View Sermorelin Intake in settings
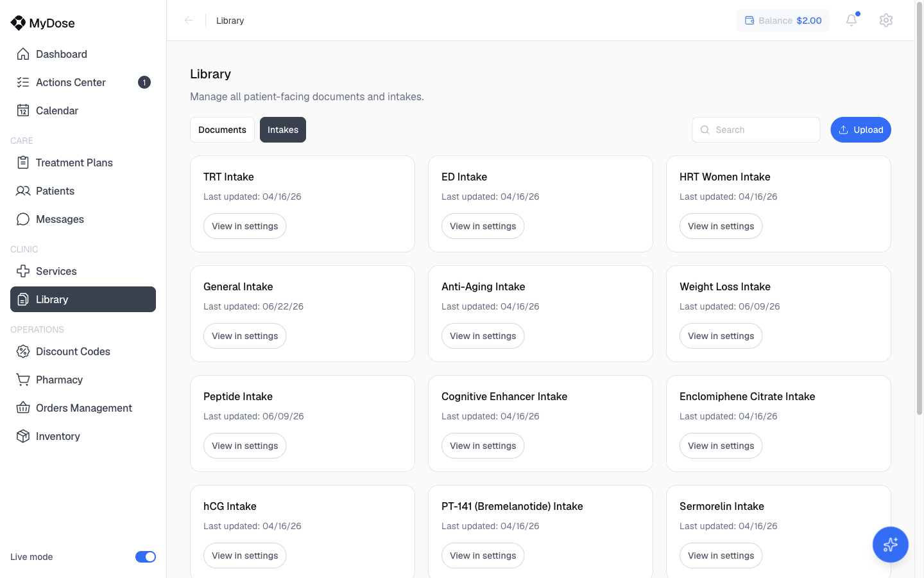The width and height of the screenshot is (924, 578). [x=721, y=556]
